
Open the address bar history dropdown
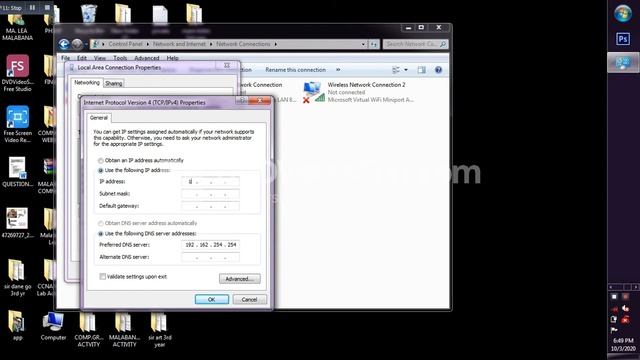[363, 44]
